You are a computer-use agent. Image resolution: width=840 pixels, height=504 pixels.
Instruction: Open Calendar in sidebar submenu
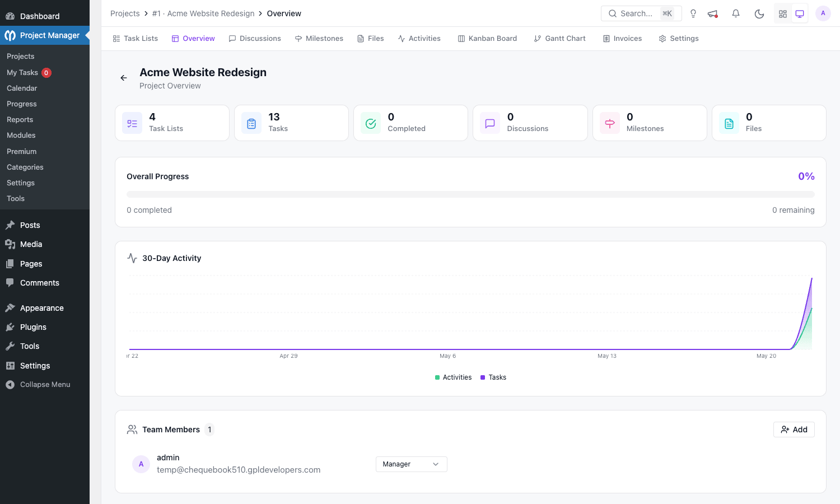pos(45,88)
